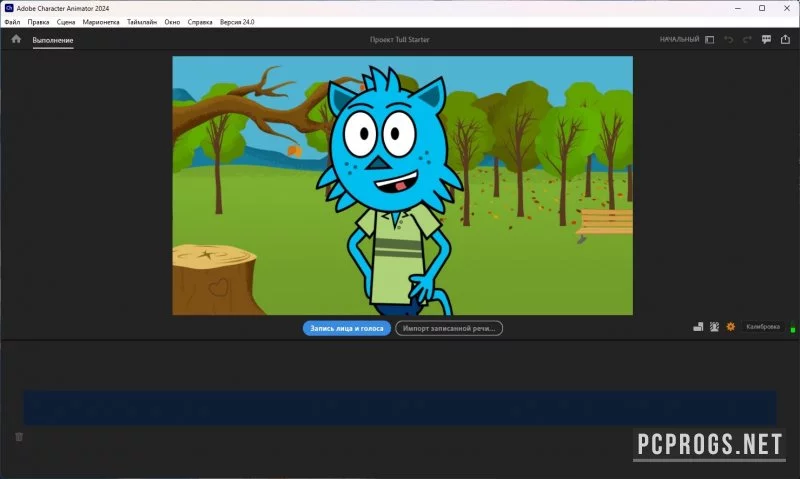Viewport: 800px width, 479px height.
Task: Open the Справка menu
Action: point(200,22)
